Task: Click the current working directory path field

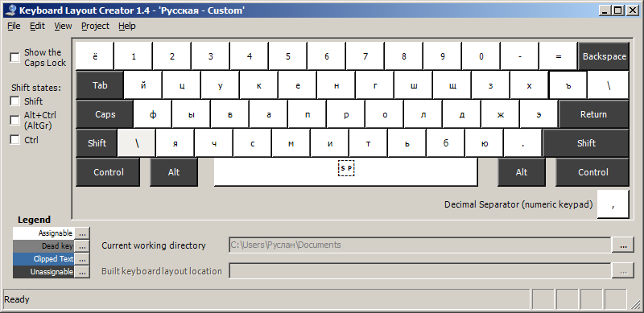Action: click(419, 245)
